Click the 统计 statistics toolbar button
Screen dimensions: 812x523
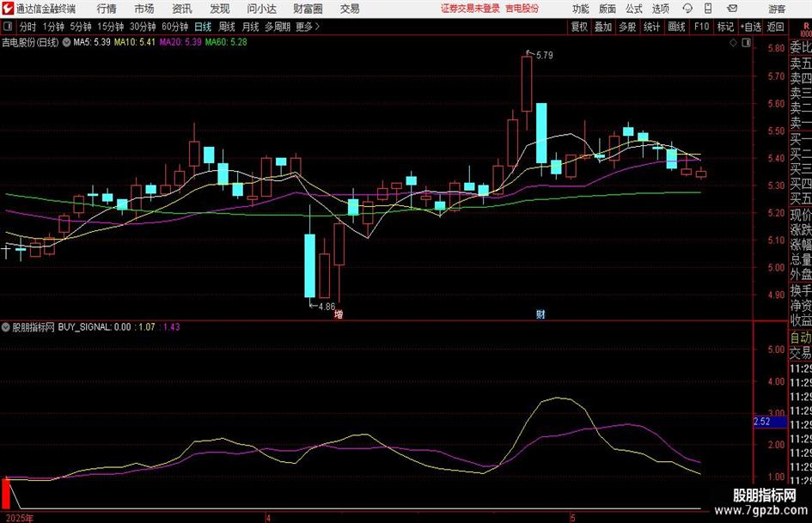(651, 27)
